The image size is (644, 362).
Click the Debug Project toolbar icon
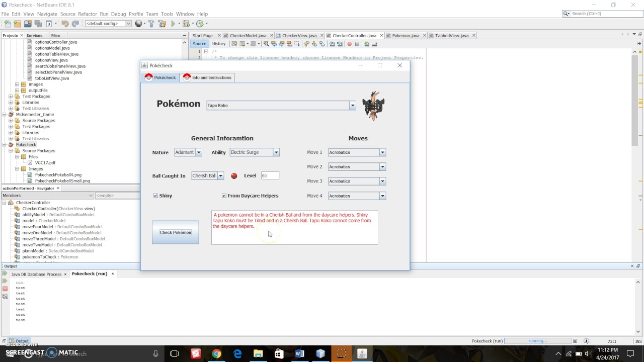click(x=186, y=24)
